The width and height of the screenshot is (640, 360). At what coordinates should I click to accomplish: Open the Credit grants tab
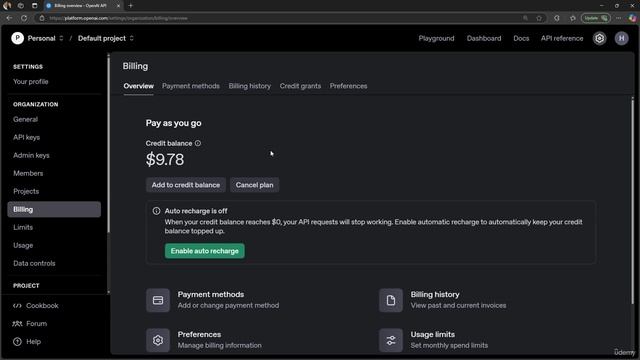[300, 86]
